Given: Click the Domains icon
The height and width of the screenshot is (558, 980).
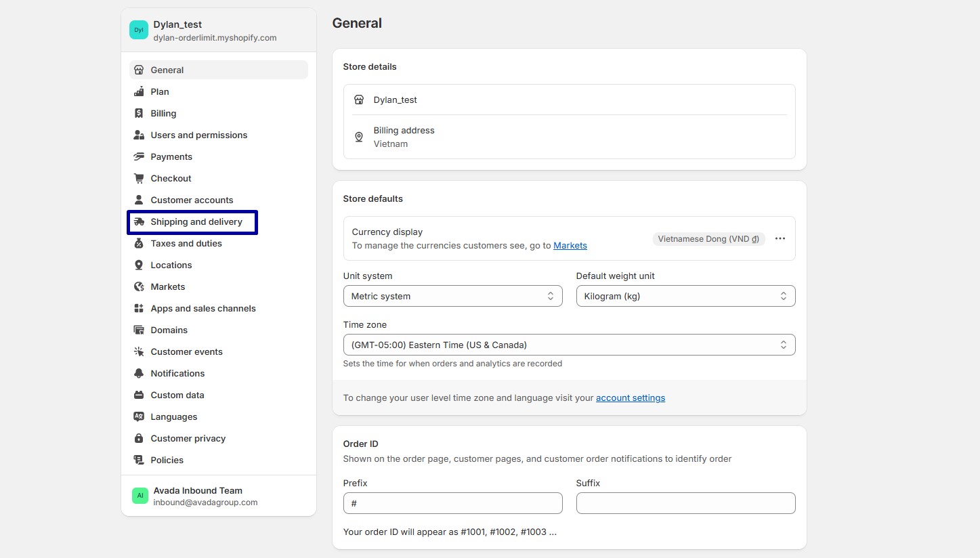Looking at the screenshot, I should click(139, 330).
